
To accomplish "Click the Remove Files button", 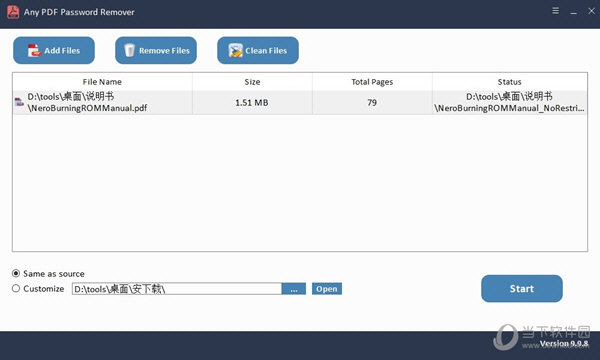I will pos(156,50).
